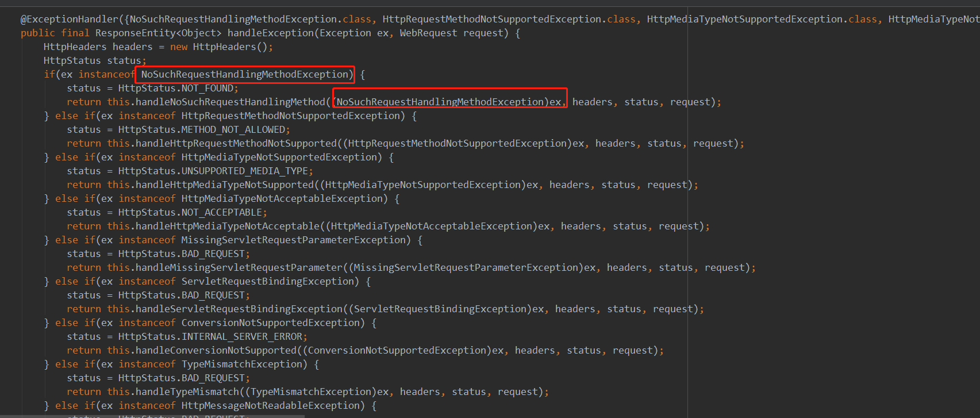Click the 'final' modifier keyword
The image size is (980, 418).
click(x=75, y=33)
